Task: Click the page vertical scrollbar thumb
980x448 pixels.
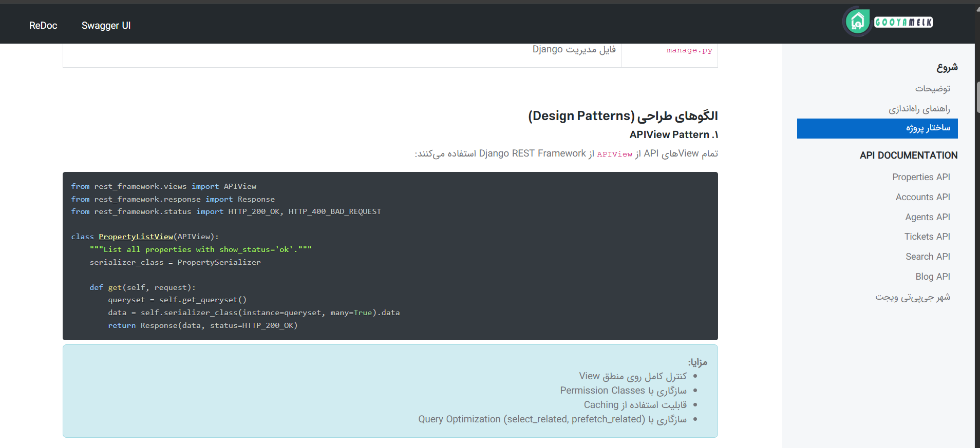Action: pos(977,97)
